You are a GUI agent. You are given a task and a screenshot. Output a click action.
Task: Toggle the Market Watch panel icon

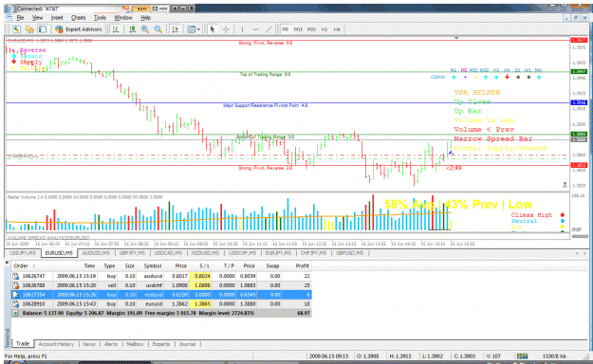click(x=43, y=29)
